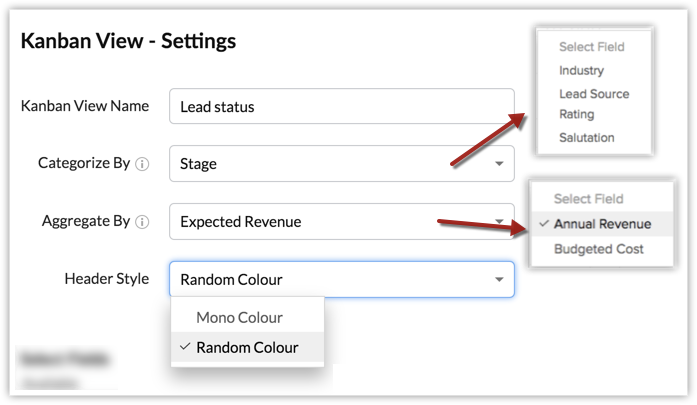Click the Kanban View Name text field
This screenshot has height=405, width=697.
point(341,107)
